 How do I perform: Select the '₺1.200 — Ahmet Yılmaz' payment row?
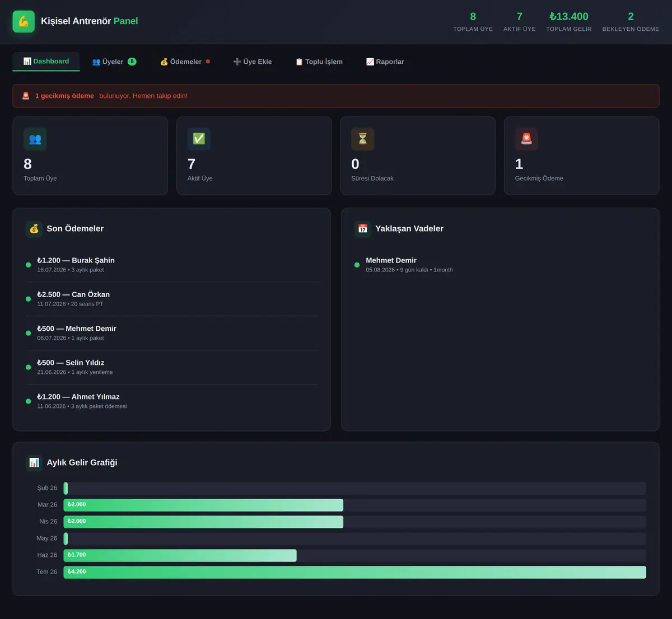[x=172, y=401]
